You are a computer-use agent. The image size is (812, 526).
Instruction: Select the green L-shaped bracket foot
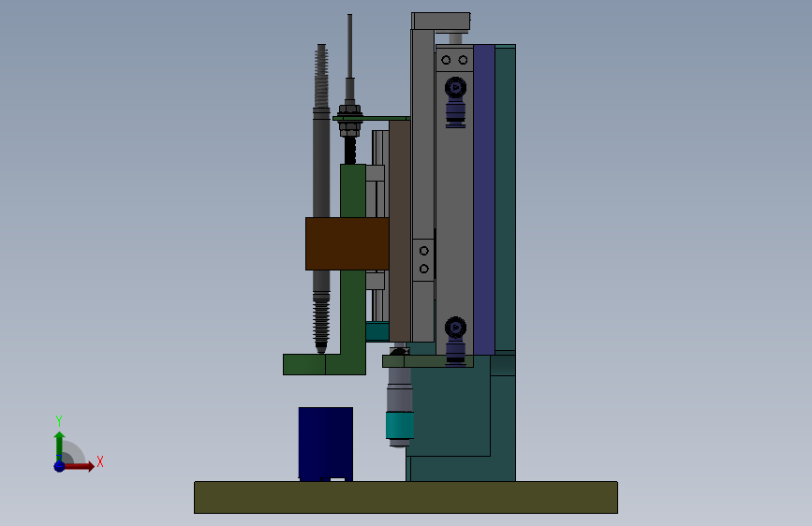[x=324, y=364]
